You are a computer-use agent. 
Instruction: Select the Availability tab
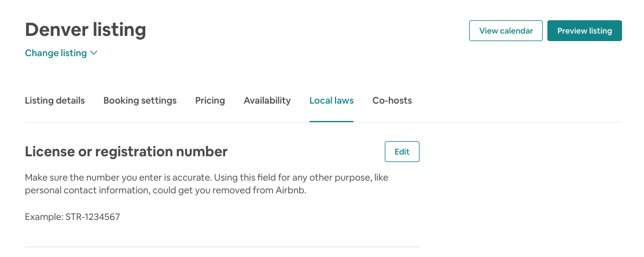(267, 101)
